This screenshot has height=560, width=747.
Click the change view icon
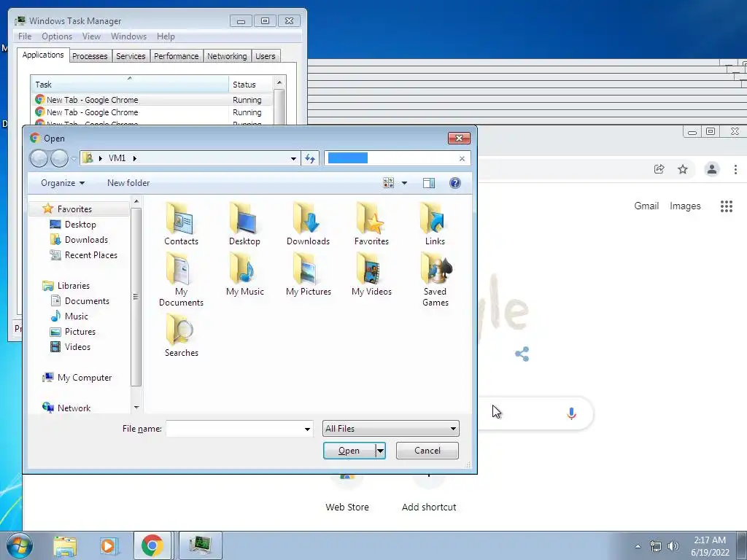388,183
